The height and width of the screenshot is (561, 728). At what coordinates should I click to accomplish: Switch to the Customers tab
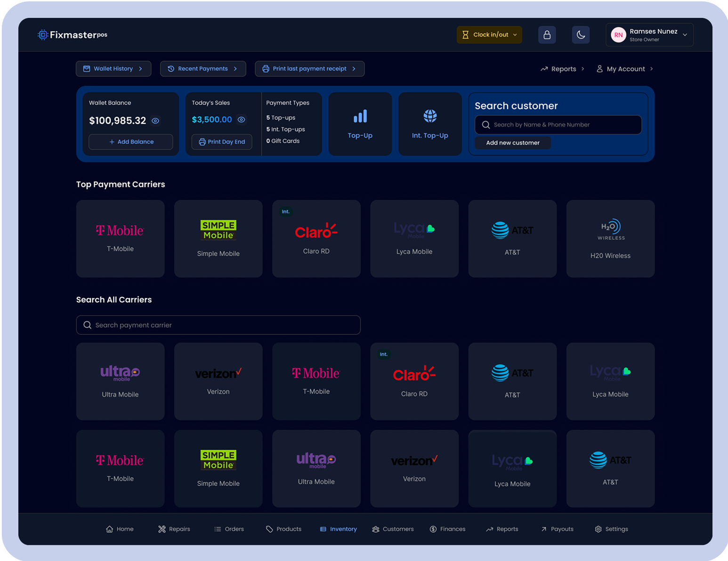(393, 529)
